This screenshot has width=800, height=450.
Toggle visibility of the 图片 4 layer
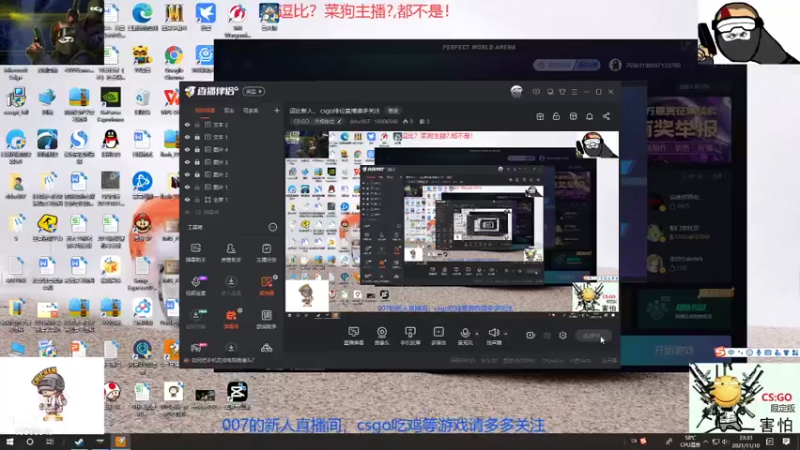(187, 149)
